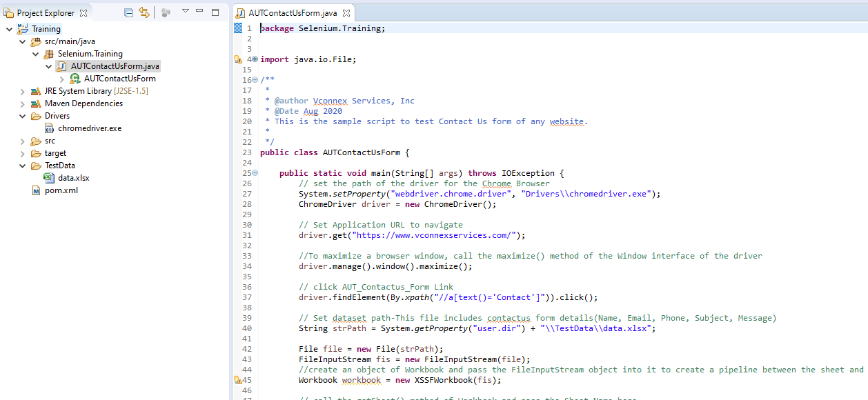Click the Focus on Active Task icon

click(x=166, y=12)
